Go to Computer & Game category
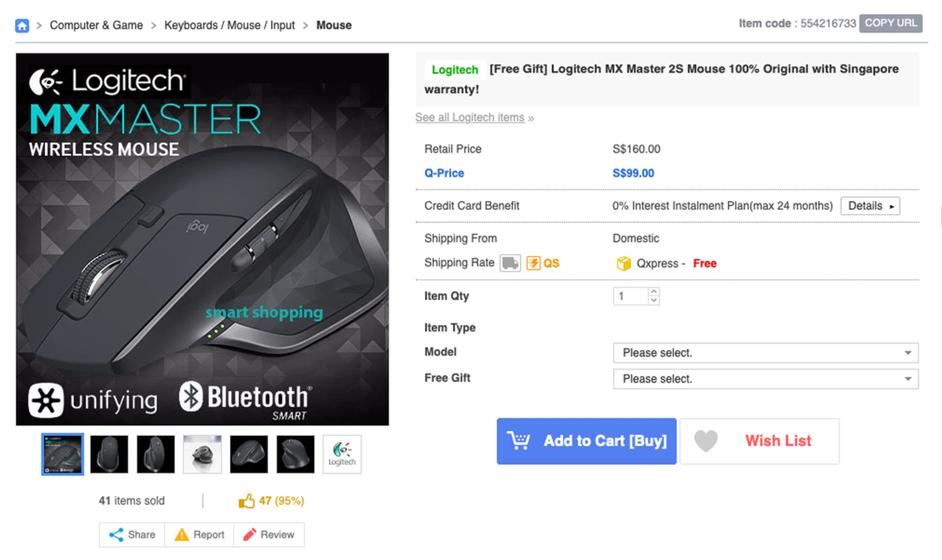Image resolution: width=942 pixels, height=560 pixels. (96, 25)
